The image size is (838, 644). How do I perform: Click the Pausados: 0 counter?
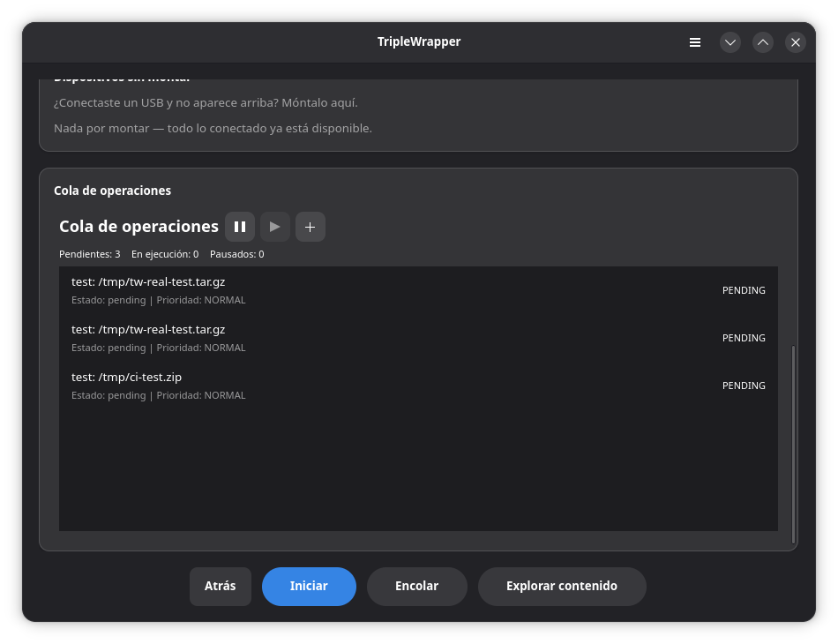(x=236, y=254)
